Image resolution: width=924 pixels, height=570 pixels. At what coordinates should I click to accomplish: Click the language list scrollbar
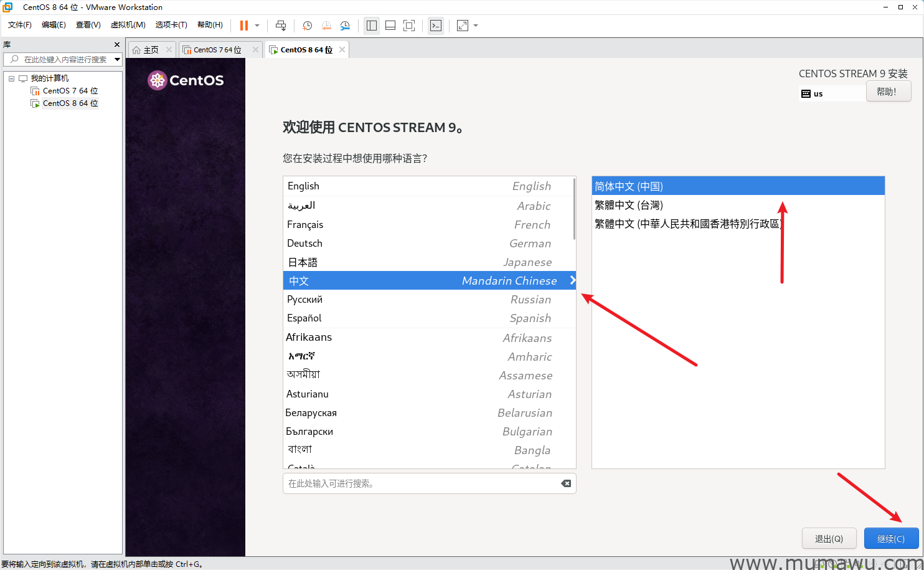pos(573,212)
